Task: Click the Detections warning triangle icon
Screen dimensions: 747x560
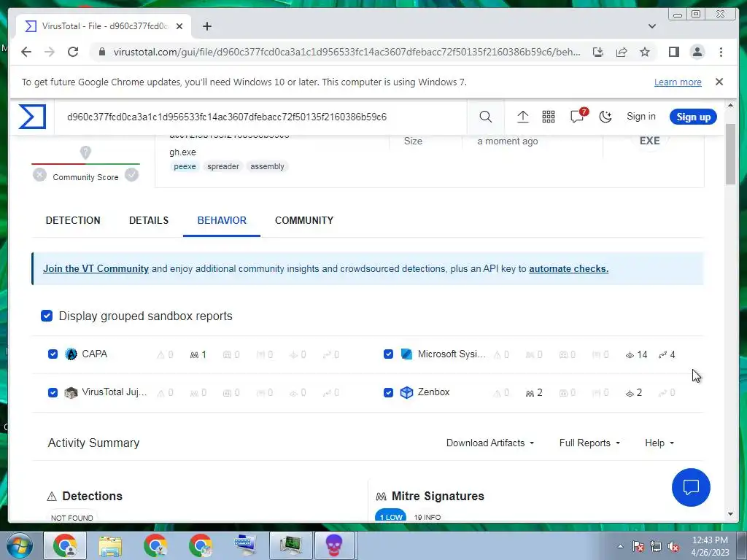Action: (52, 497)
